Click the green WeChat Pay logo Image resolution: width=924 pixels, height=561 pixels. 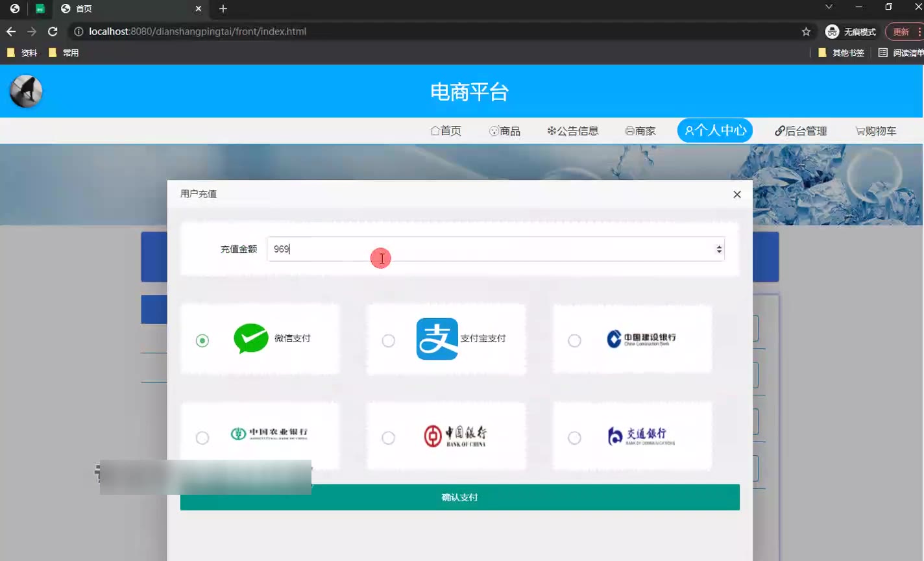(251, 338)
